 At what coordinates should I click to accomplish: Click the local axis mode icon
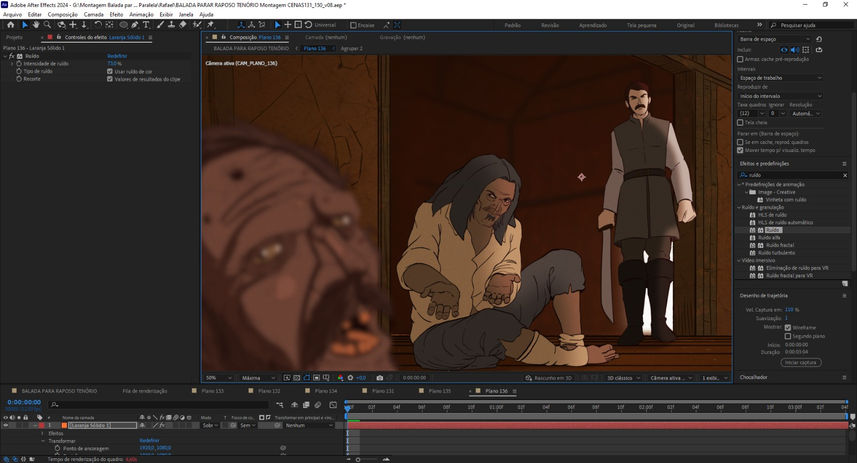coord(240,25)
